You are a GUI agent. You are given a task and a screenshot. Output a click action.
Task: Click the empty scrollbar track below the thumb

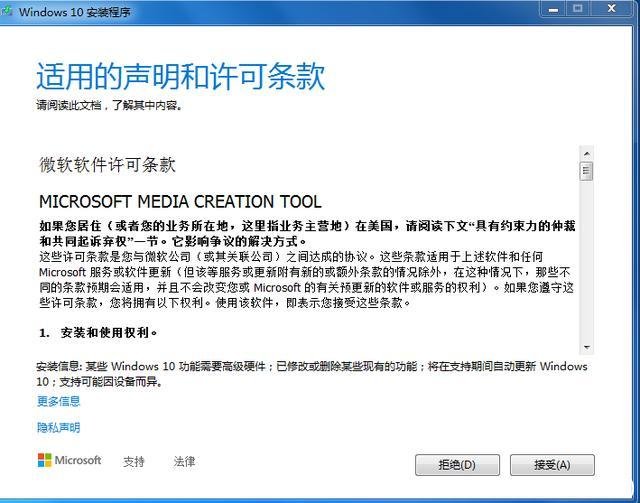click(x=587, y=260)
